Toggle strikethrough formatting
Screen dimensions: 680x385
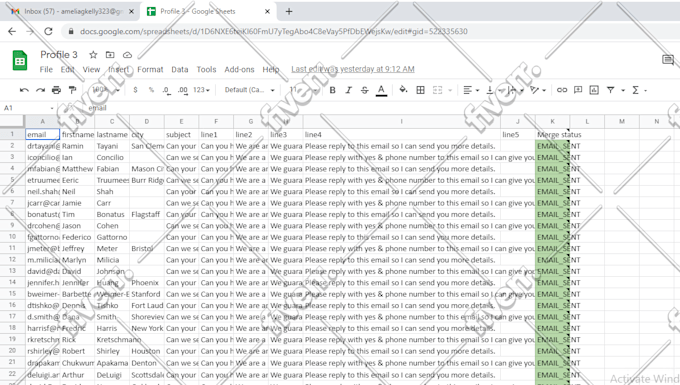point(365,90)
